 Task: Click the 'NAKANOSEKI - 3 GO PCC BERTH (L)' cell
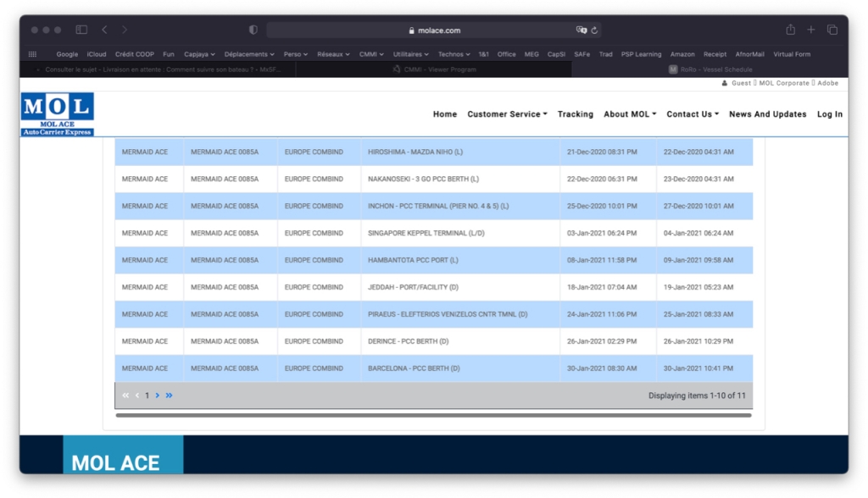(460, 179)
